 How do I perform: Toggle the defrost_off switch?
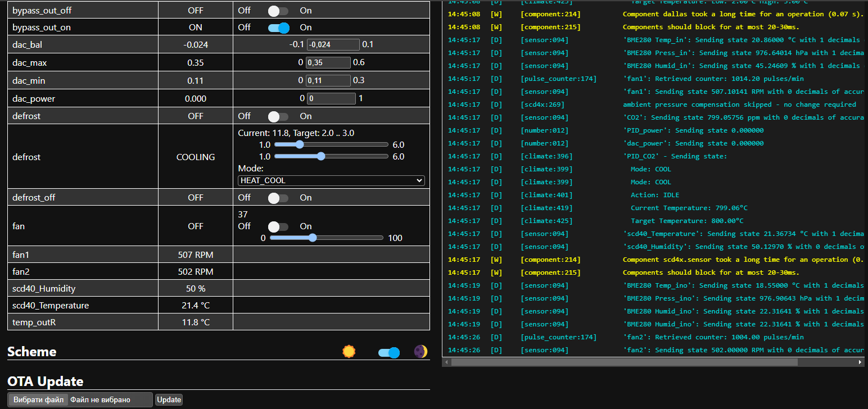(278, 198)
